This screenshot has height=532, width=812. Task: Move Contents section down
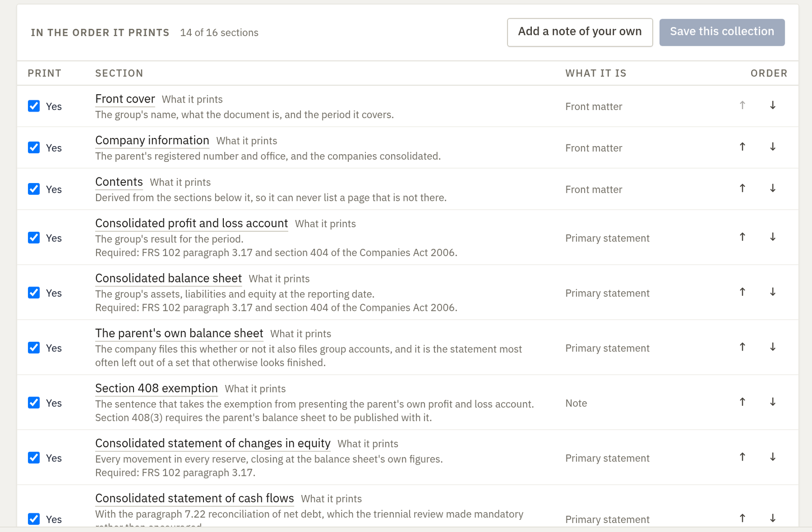pyautogui.click(x=772, y=189)
